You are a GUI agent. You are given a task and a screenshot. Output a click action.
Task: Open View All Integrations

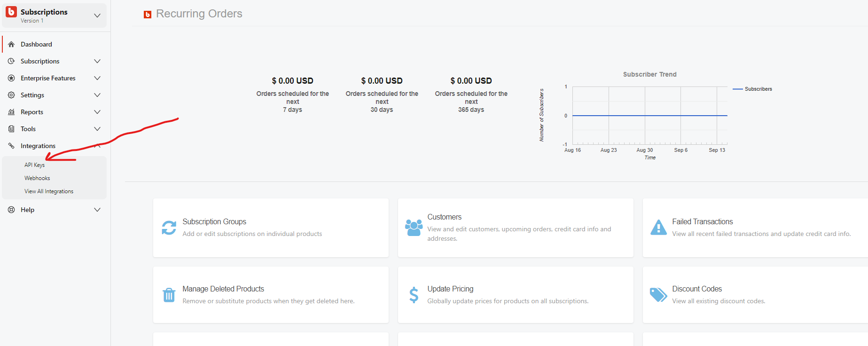(x=49, y=191)
